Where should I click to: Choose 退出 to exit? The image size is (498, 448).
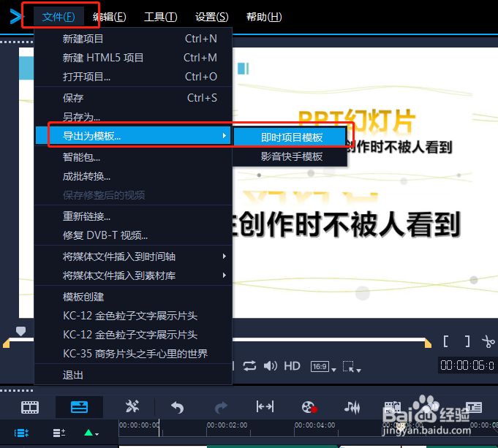(133, 375)
